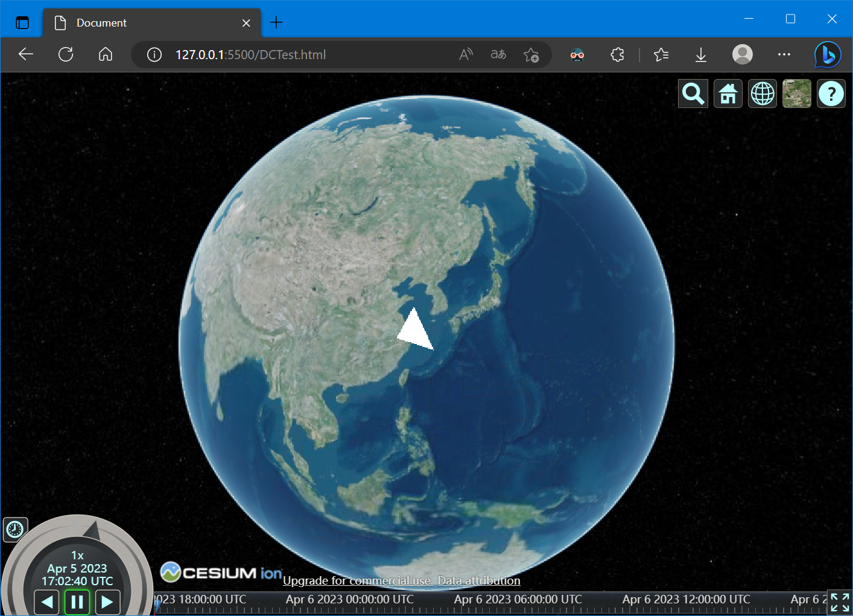This screenshot has height=616, width=853.
Task: Click the Cesium Home view button
Action: coord(728,94)
